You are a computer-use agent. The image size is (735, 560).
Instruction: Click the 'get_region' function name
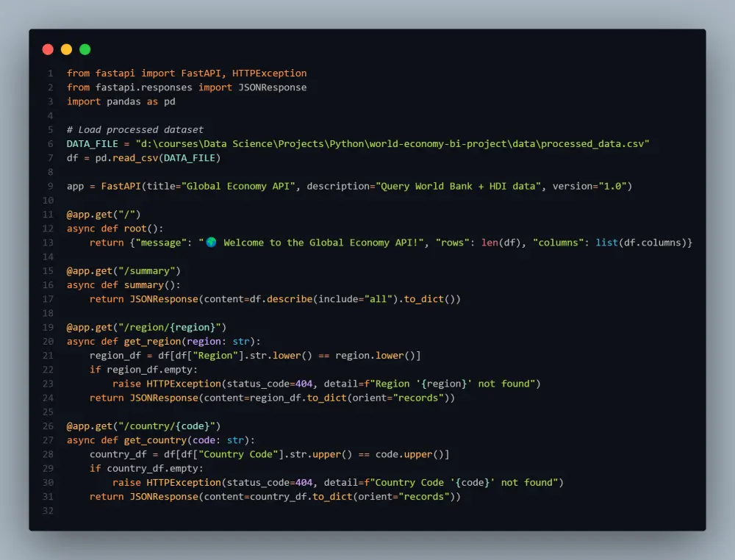152,342
